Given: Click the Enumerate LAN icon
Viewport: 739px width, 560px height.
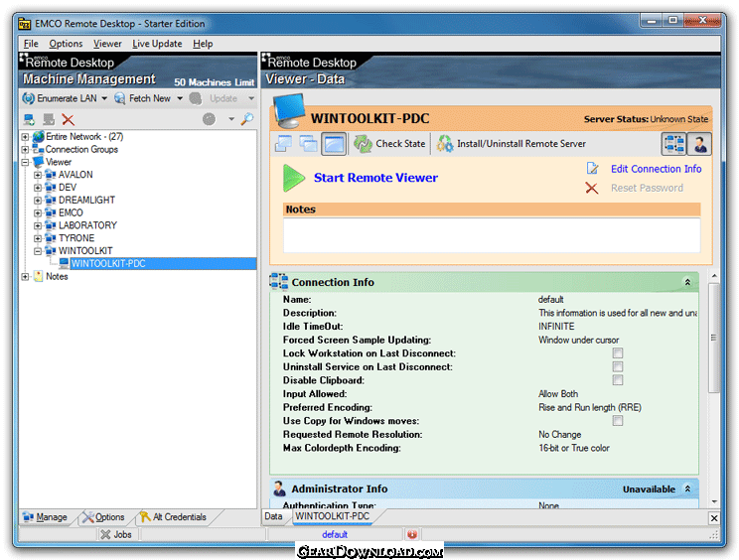Looking at the screenshot, I should [x=28, y=98].
